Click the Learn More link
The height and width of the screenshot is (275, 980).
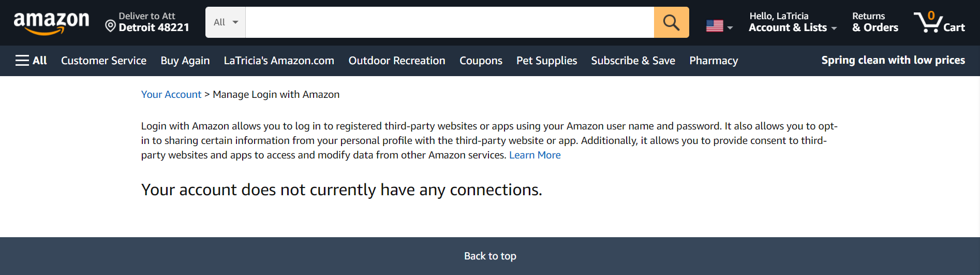point(534,155)
